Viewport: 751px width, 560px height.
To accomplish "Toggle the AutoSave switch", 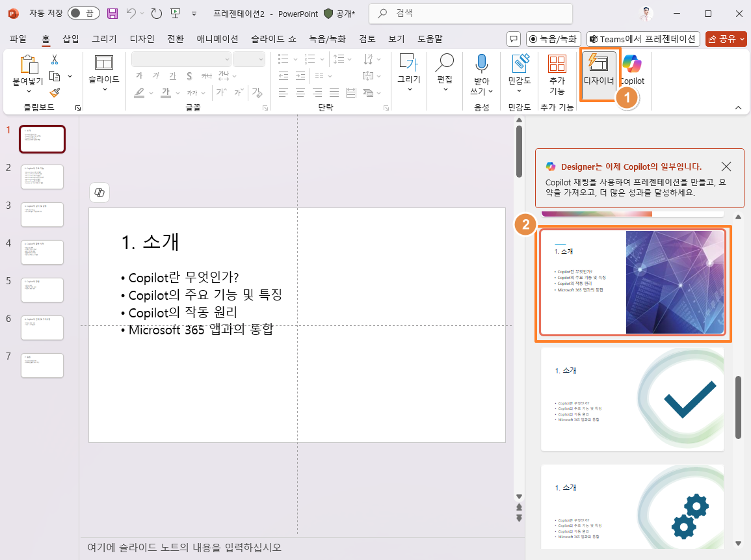I will pos(83,14).
